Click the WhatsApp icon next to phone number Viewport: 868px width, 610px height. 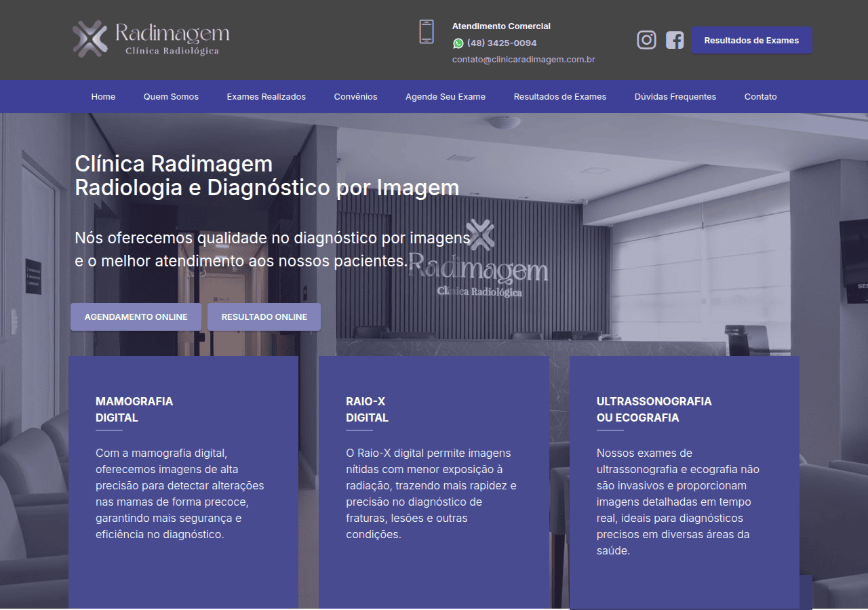tap(458, 43)
